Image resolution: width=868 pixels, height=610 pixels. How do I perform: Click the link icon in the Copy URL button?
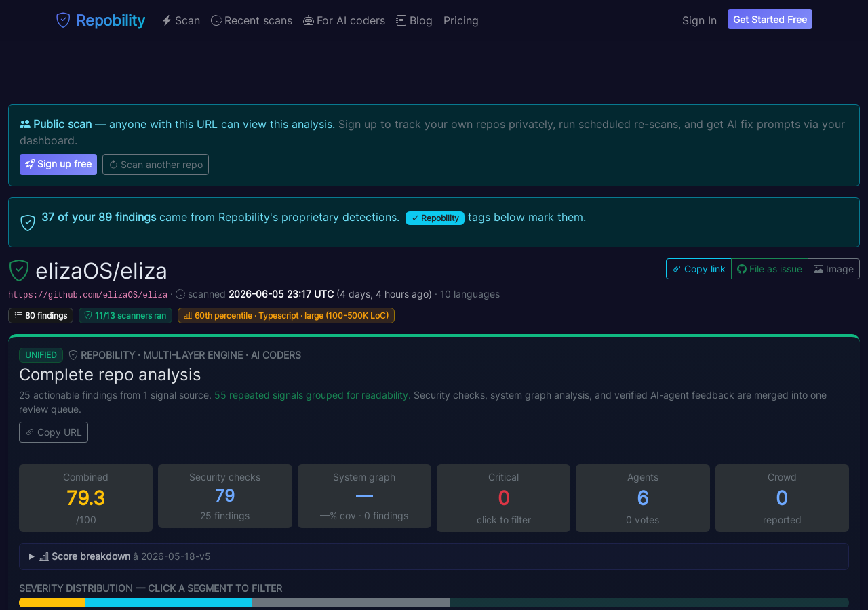coord(30,432)
